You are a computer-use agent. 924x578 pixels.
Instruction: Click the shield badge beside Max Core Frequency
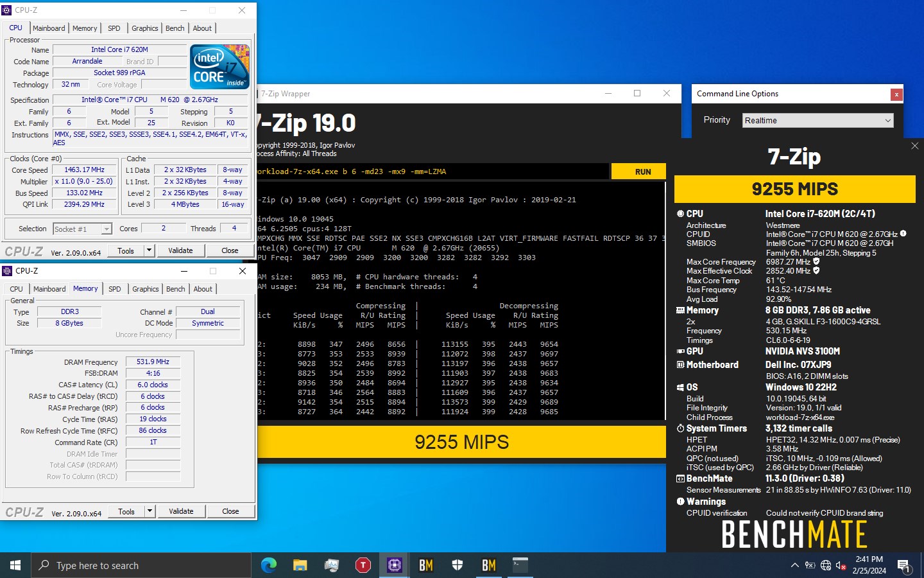pyautogui.click(x=816, y=261)
